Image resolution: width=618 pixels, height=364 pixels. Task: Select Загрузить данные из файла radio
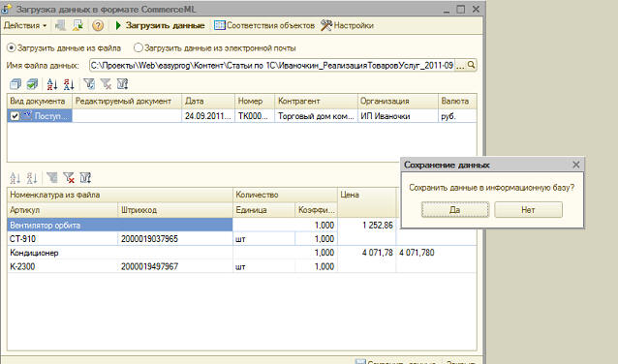64,48
